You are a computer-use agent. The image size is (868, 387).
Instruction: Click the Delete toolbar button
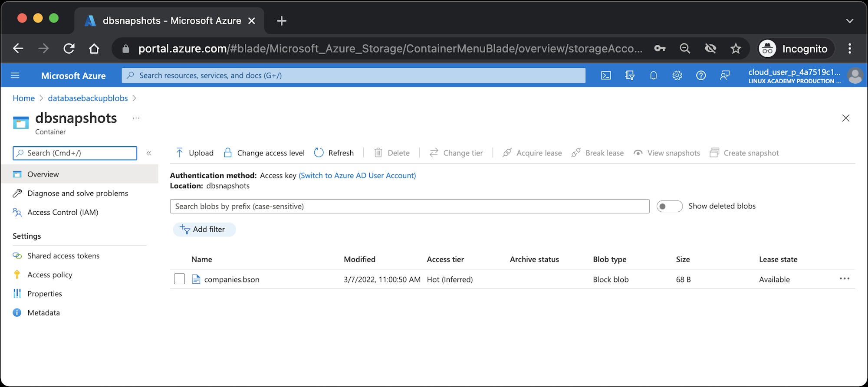coord(392,153)
